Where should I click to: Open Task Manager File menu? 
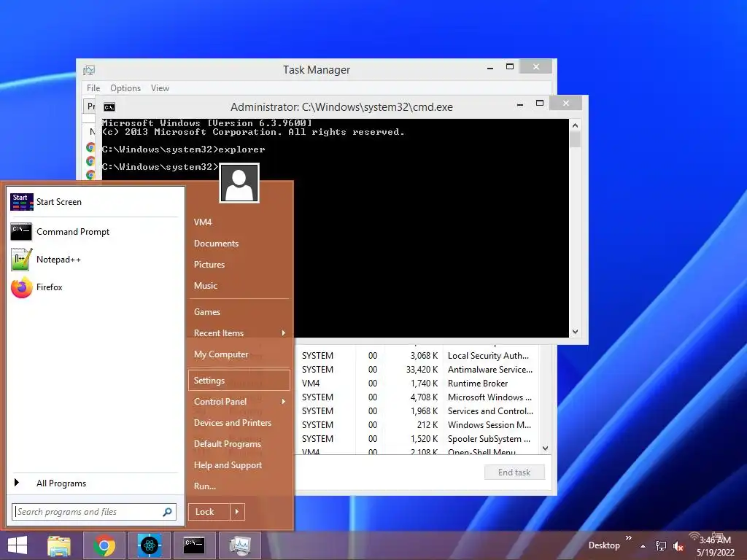93,88
